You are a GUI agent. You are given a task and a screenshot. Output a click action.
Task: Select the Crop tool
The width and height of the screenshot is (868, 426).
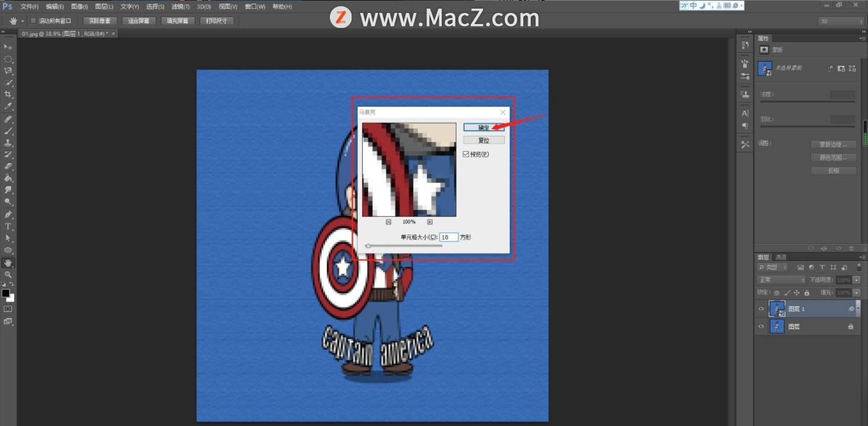8,94
